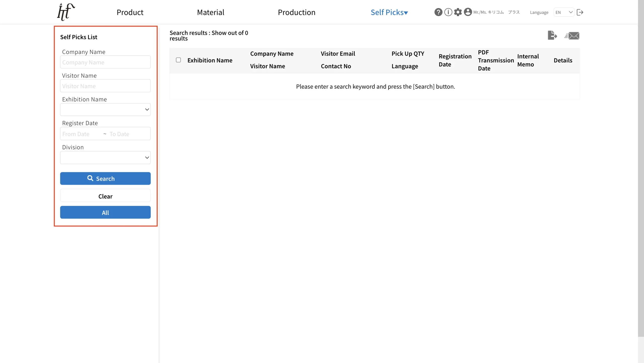Screen dimensions: 644x363
Task: Open the Exhibition Name dropdown
Action: tap(105, 110)
